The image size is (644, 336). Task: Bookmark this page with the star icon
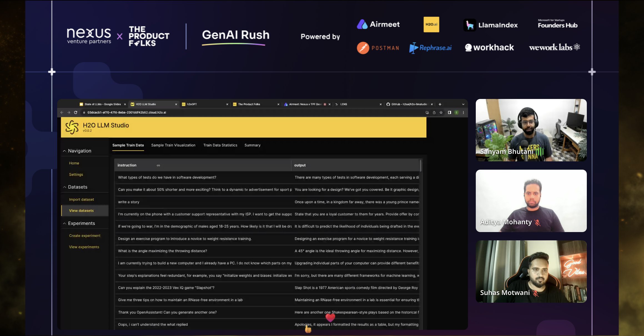click(441, 113)
